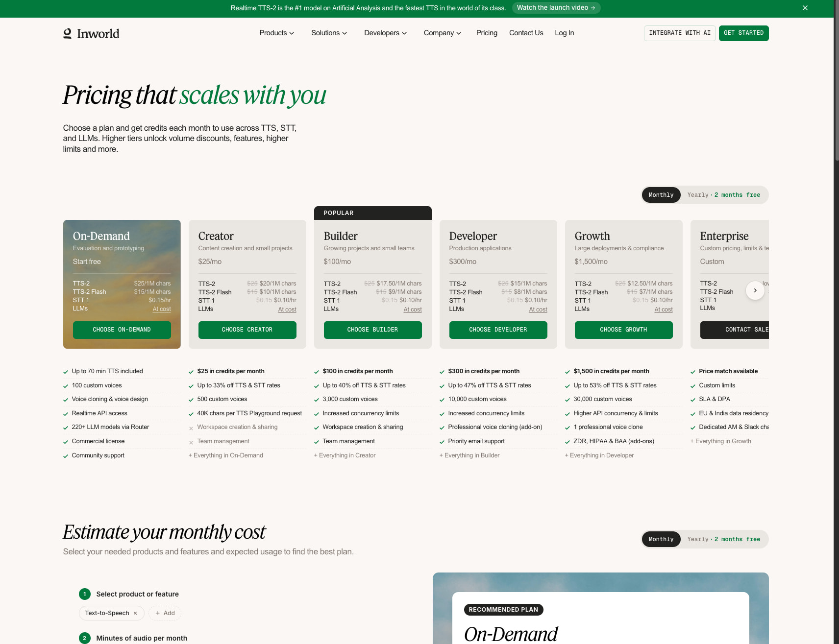Viewport: 839px width, 644px height.
Task: Choose the Developer plan
Action: 498,330
